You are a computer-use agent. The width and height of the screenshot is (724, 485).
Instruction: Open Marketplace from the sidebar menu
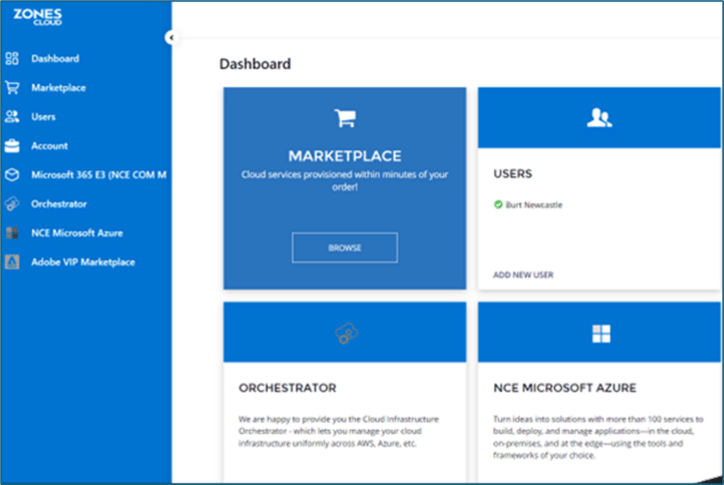click(x=58, y=88)
